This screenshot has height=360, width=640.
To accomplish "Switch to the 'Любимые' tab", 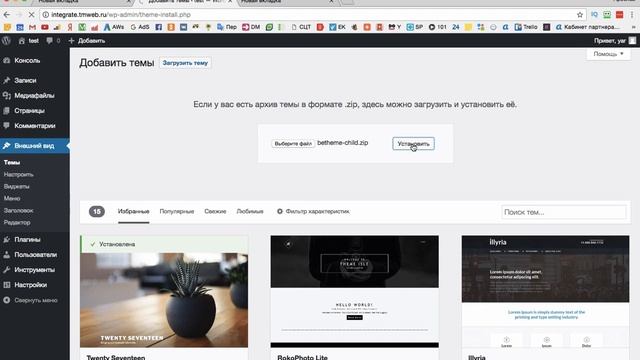I will tap(250, 211).
